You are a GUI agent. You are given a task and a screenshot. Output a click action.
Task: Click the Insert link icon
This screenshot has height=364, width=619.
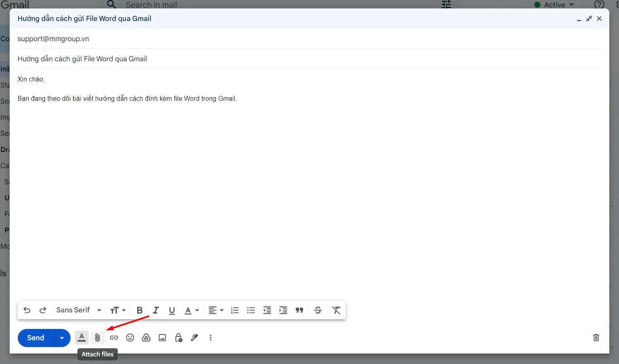[x=114, y=337]
